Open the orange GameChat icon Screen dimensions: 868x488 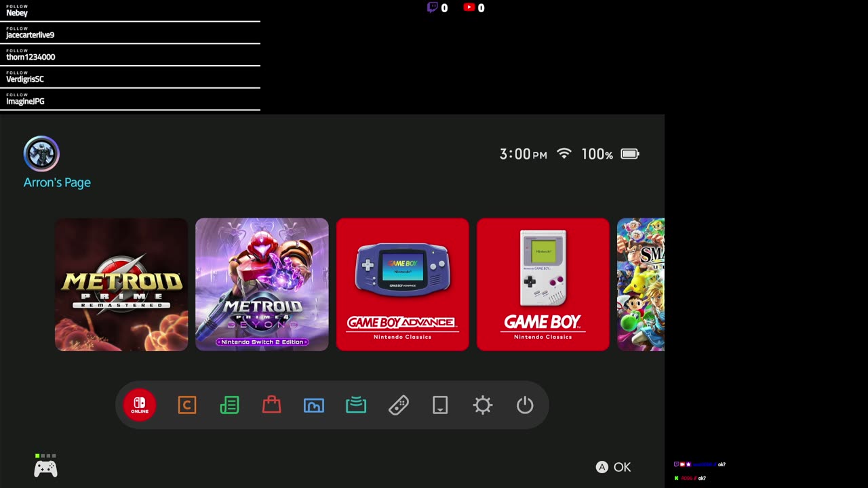coord(187,405)
